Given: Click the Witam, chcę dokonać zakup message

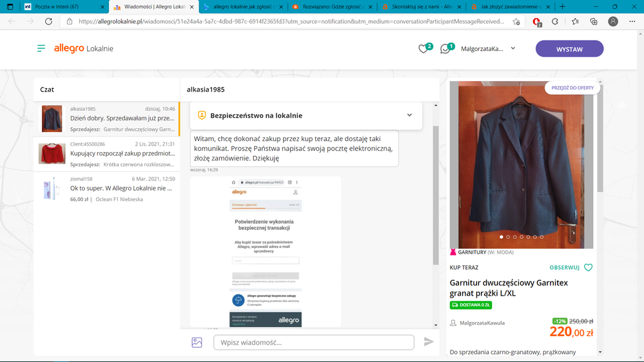Looking at the screenshot, I should (x=294, y=149).
